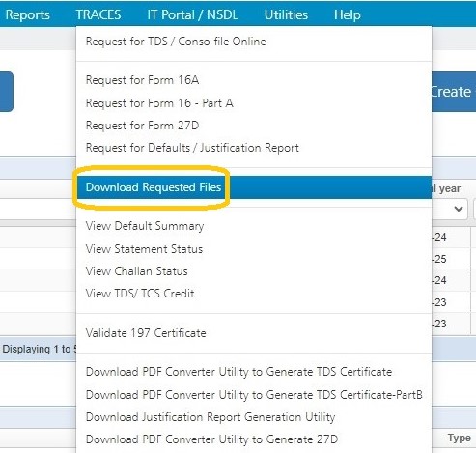
Task: Open View Statement Status
Action: point(254,249)
